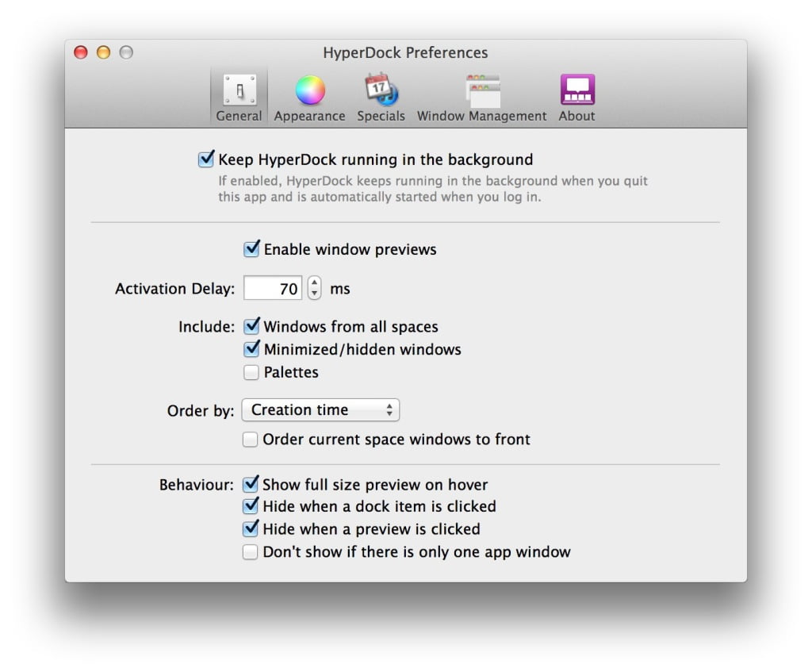Open the About purple dock icon
Screen dimensions: 812x672
click(x=577, y=90)
